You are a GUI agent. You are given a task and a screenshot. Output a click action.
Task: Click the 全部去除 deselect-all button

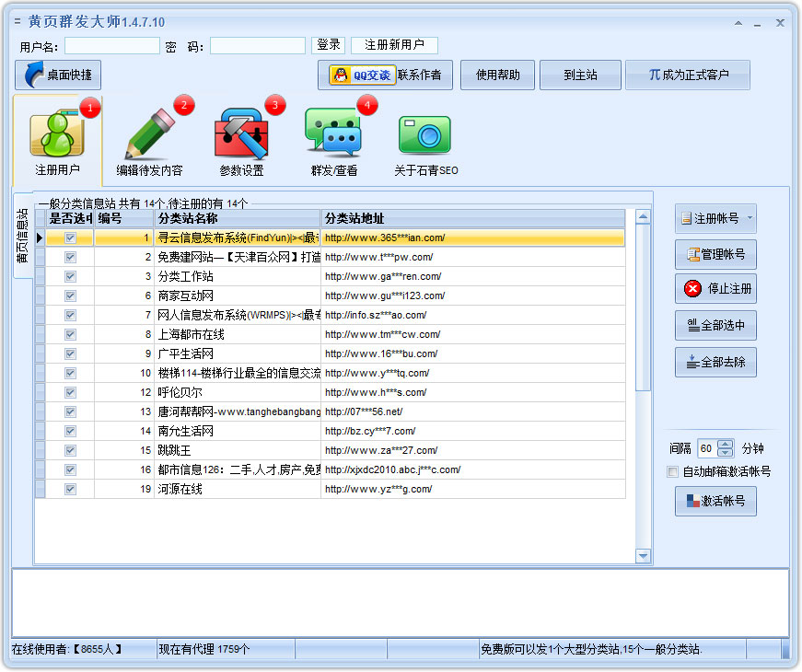[x=715, y=362]
